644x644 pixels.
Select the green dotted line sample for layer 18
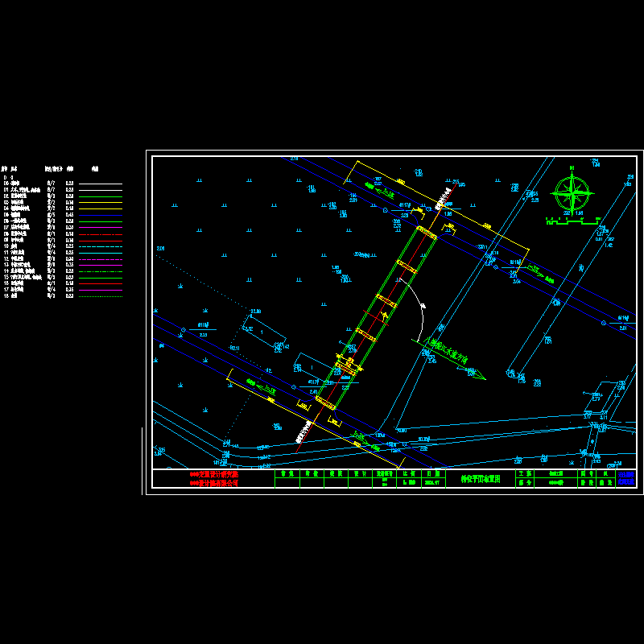click(x=100, y=296)
